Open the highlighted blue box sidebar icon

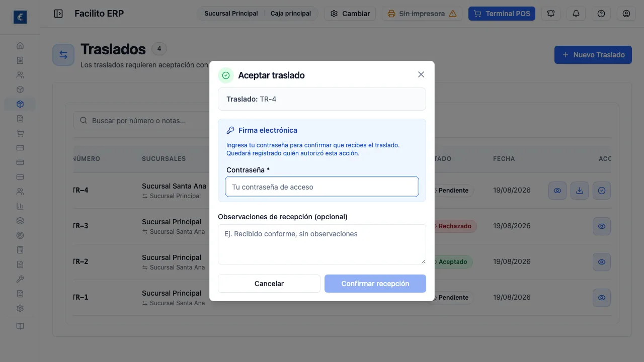pyautogui.click(x=20, y=104)
